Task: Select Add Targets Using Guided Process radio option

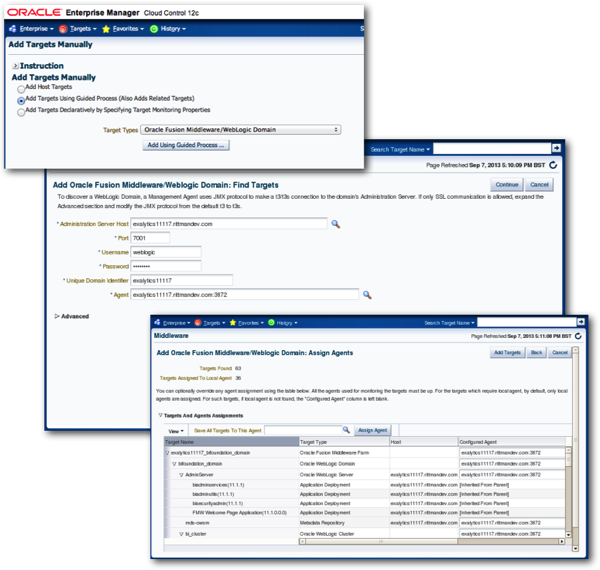Action: pos(21,101)
